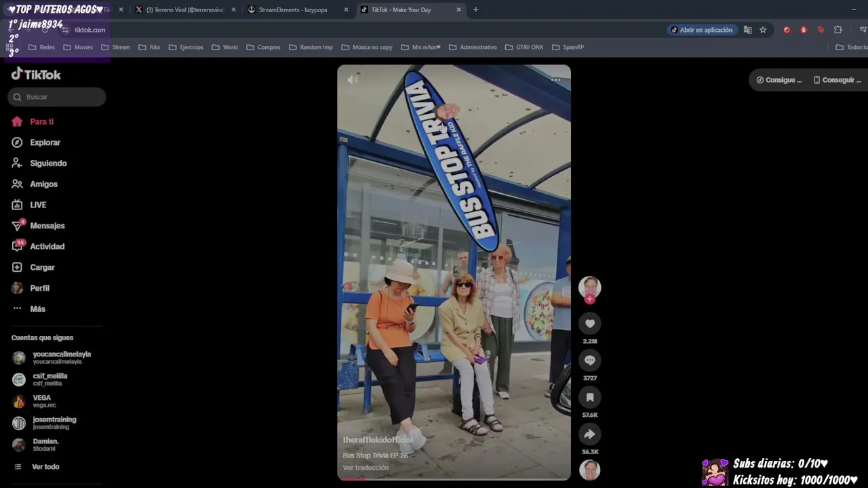
Task: Like the video with the heart button
Action: pyautogui.click(x=590, y=324)
